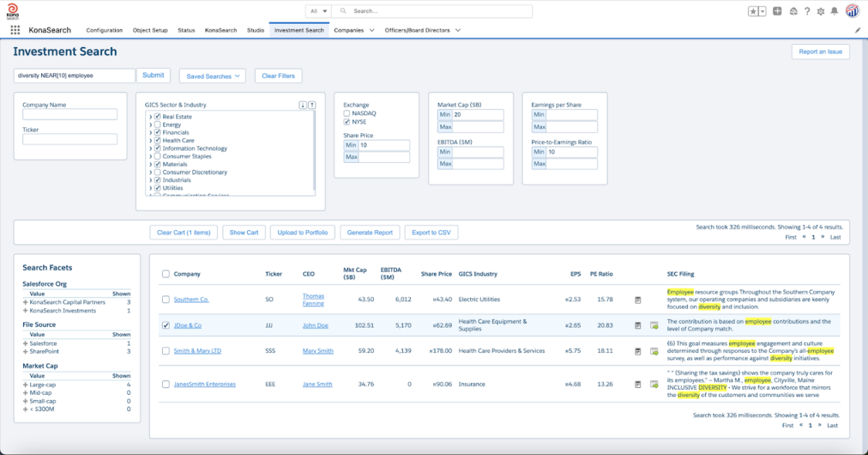This screenshot has height=455, width=868.
Task: Click the favorites star icon
Action: [x=753, y=11]
